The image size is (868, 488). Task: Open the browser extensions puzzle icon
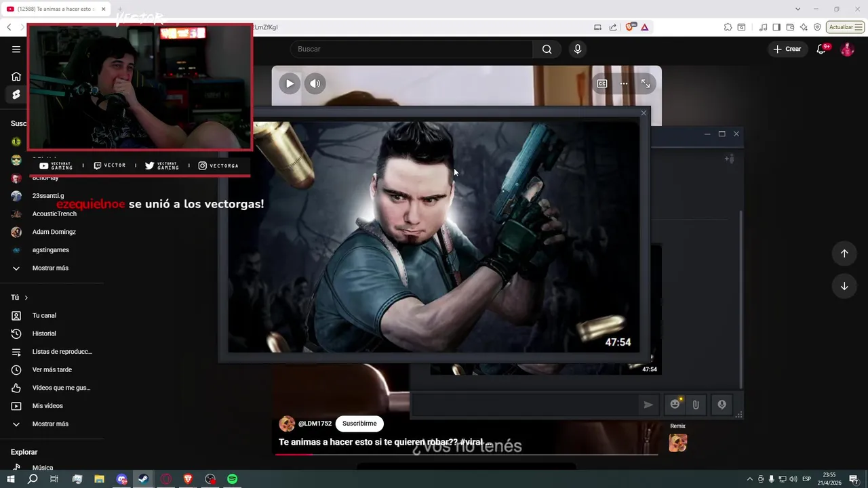(x=728, y=27)
